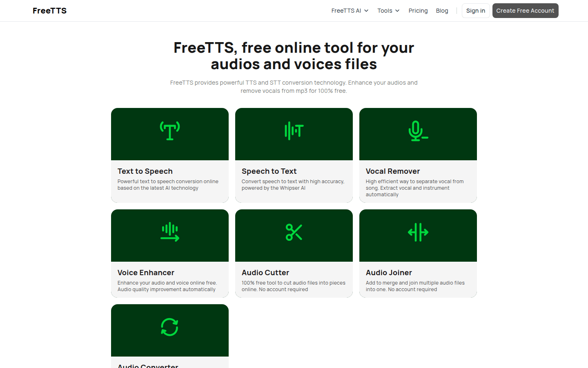Open the FreeTTS logo home link

49,11
